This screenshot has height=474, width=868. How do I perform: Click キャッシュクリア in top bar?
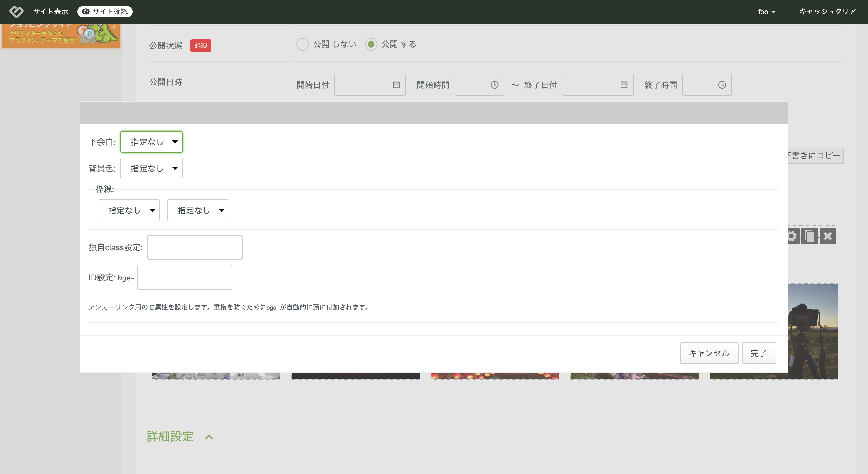pos(828,12)
